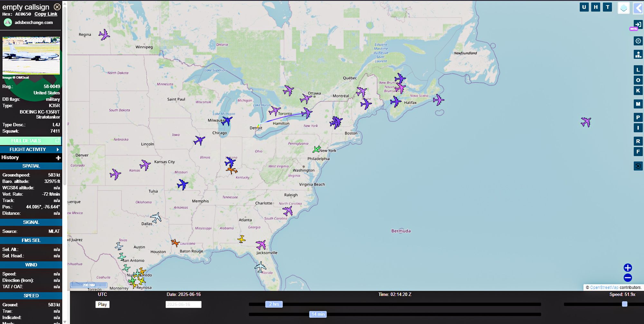Screen dimensions: 644x324
Task: Toggle the L map option button
Action: [638, 69]
